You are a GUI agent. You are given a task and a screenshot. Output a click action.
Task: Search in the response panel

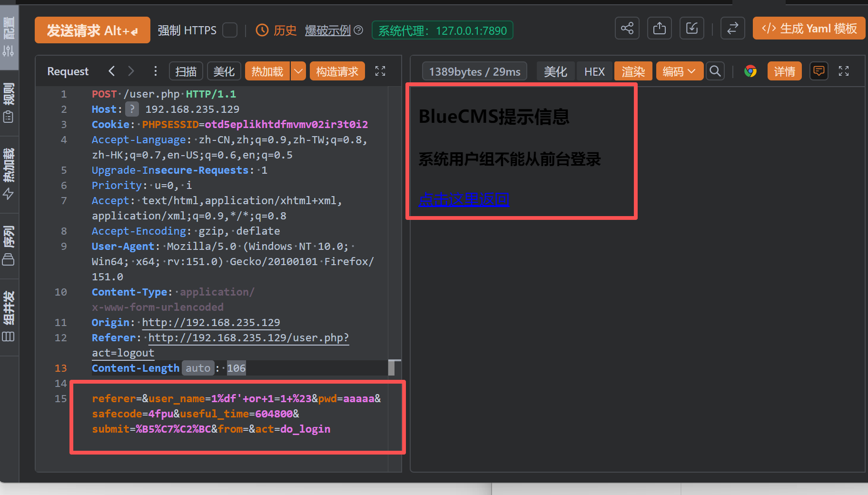point(715,71)
